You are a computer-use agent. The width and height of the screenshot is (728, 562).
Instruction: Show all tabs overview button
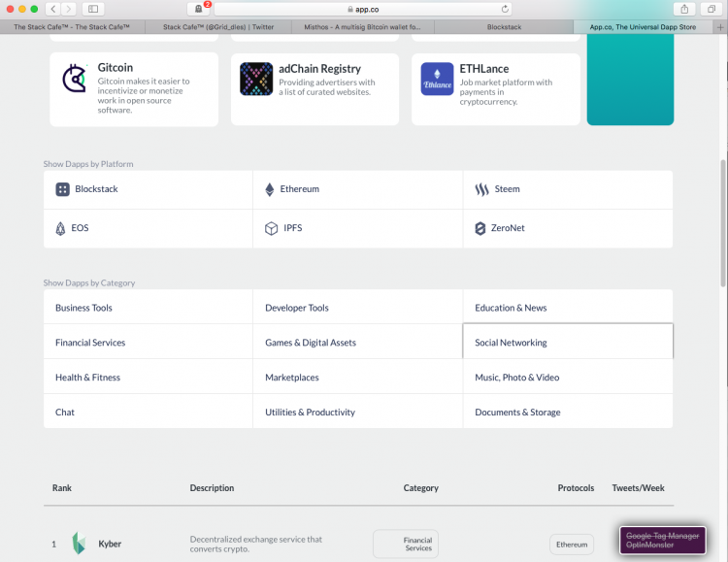711,9
